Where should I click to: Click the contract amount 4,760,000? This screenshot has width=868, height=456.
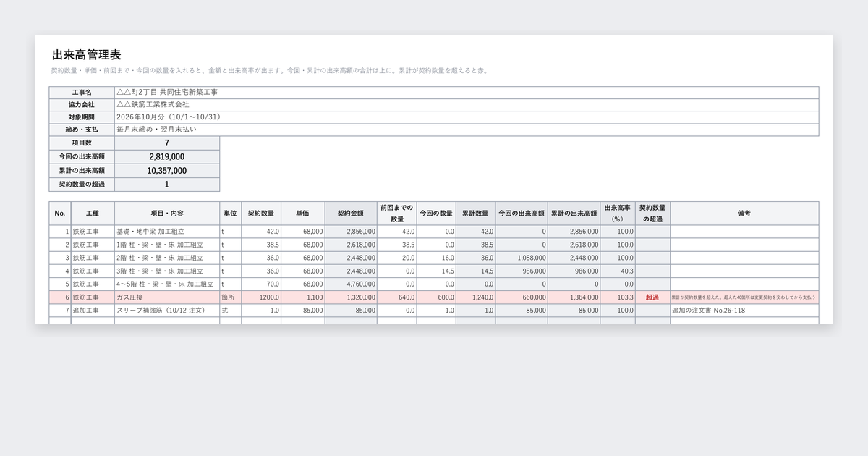(351, 284)
